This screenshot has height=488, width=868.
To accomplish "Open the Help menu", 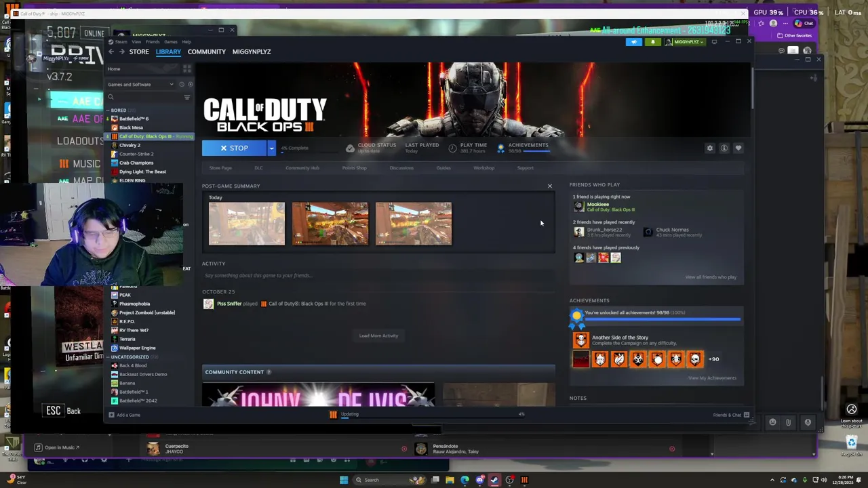I will pyautogui.click(x=186, y=41).
